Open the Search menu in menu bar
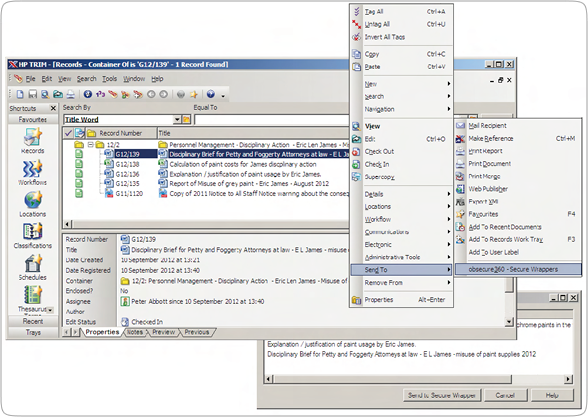Image resolution: width=588 pixels, height=417 pixels. click(x=87, y=79)
